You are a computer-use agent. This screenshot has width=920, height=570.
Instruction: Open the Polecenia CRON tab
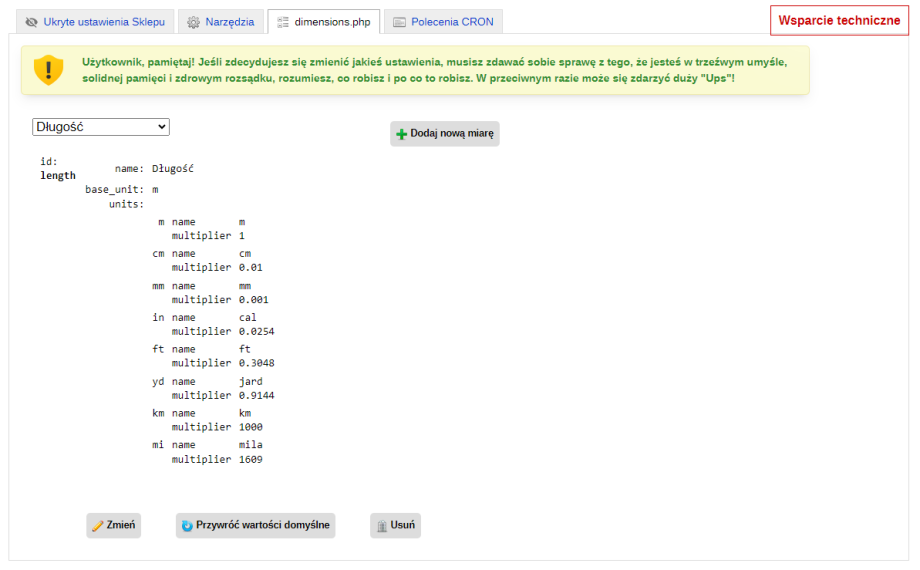(444, 21)
